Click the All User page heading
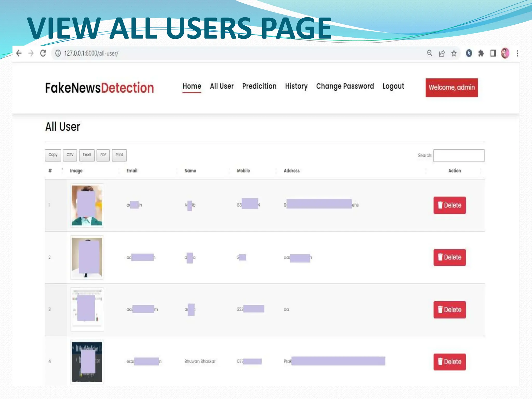 click(x=63, y=127)
